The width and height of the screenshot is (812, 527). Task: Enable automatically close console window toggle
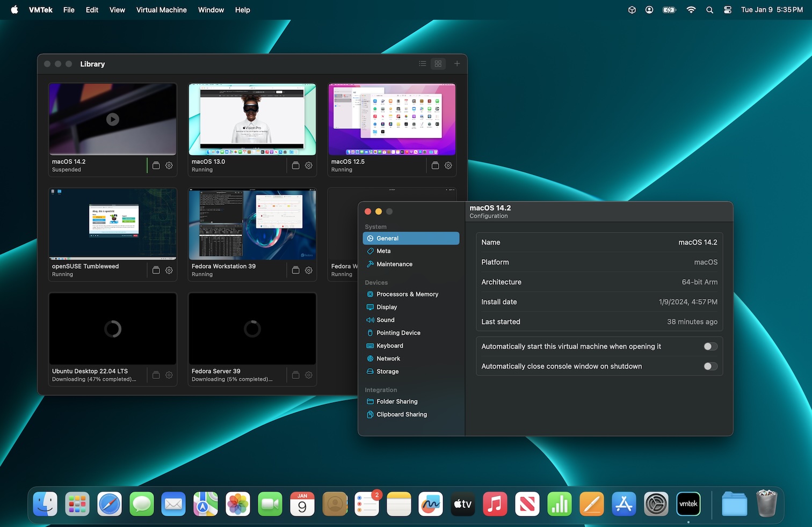(x=711, y=367)
